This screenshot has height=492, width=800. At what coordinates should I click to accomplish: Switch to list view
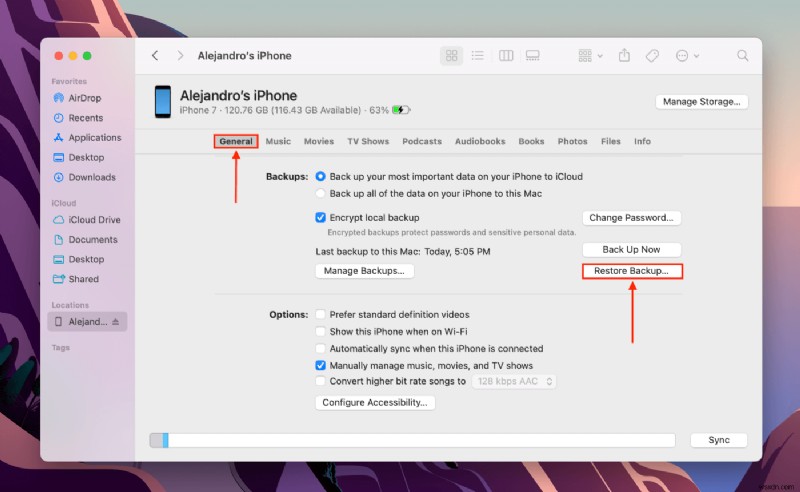(478, 56)
